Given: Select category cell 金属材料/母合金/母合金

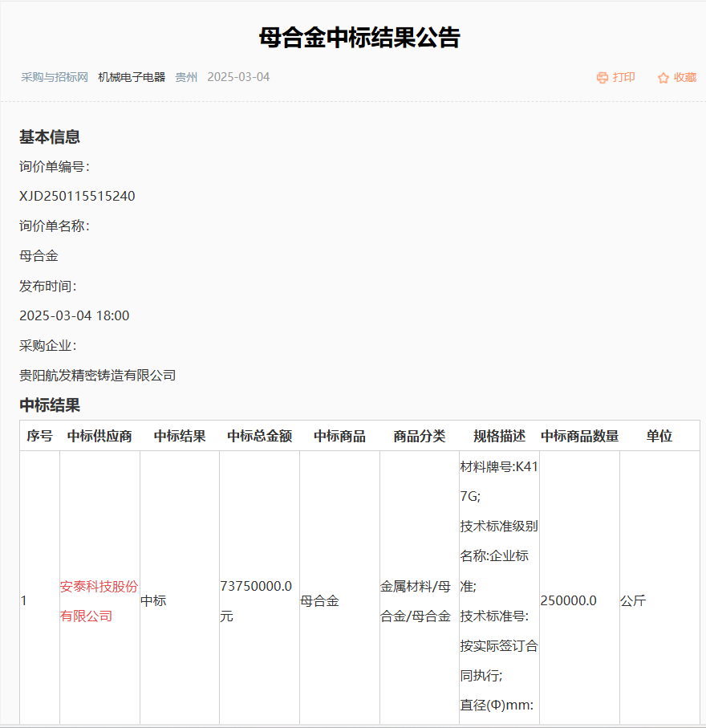Looking at the screenshot, I should point(416,601).
